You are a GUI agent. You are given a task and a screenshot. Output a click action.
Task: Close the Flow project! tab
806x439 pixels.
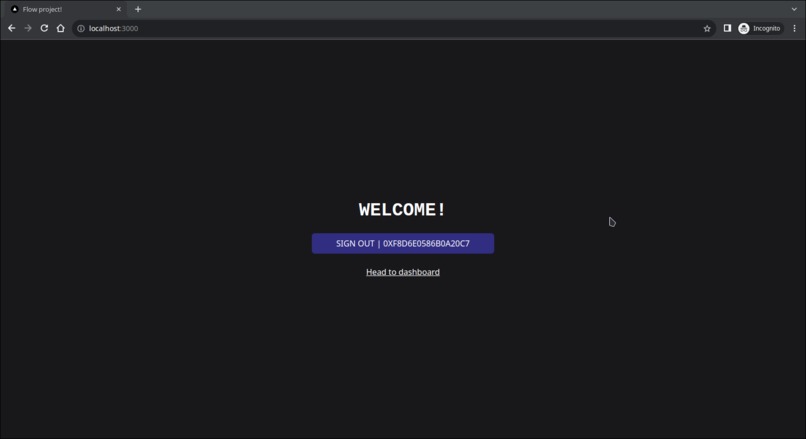pyautogui.click(x=119, y=9)
